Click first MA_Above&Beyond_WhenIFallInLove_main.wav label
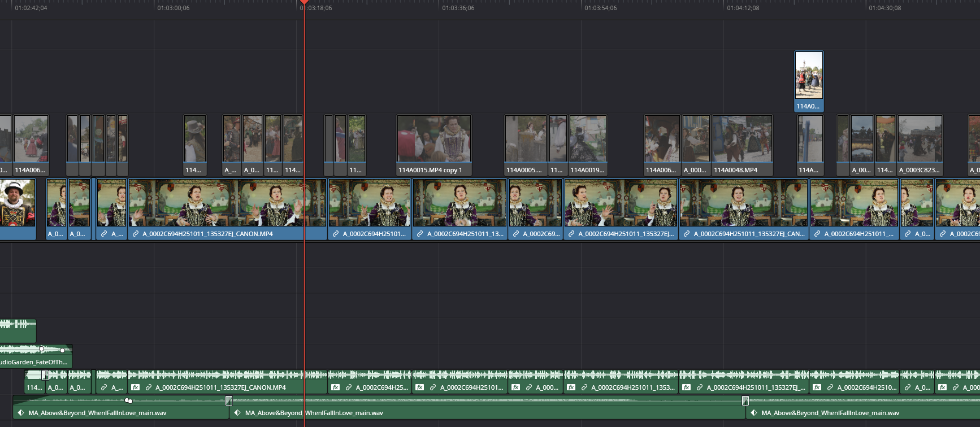This screenshot has height=427, width=980. [x=97, y=413]
